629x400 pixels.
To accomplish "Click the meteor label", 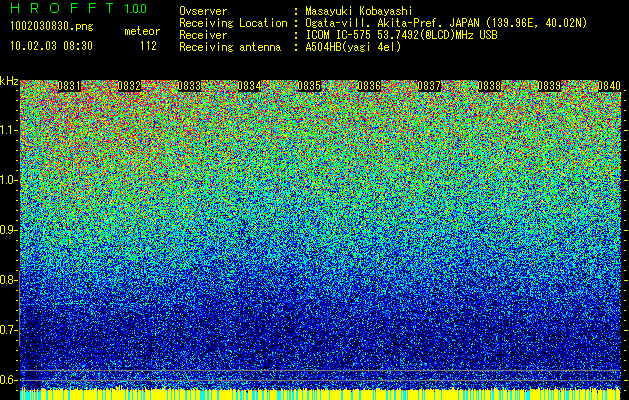I will point(142,31).
